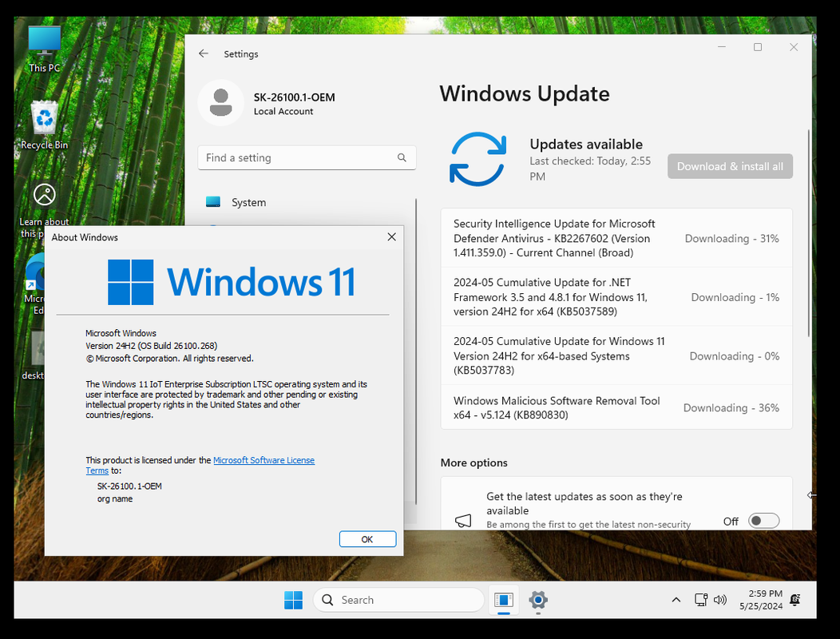Click the 'Updates available' heading

pyautogui.click(x=586, y=145)
